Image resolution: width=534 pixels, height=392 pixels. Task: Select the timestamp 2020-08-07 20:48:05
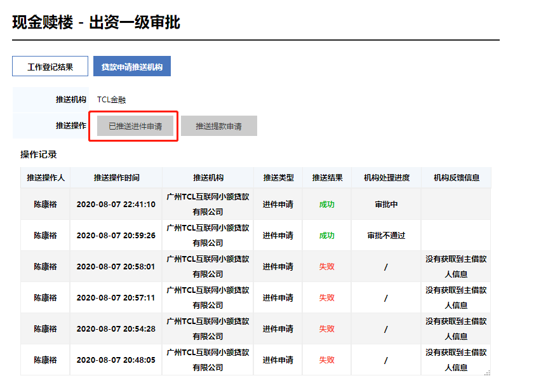116,360
